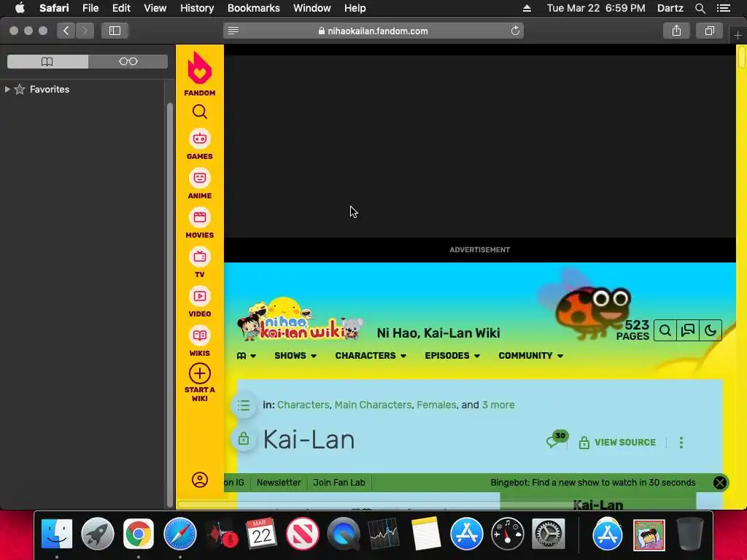Click Join Fan Lab link

click(338, 483)
